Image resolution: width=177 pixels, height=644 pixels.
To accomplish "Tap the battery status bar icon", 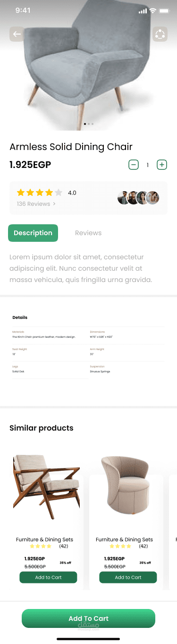I will click(164, 11).
